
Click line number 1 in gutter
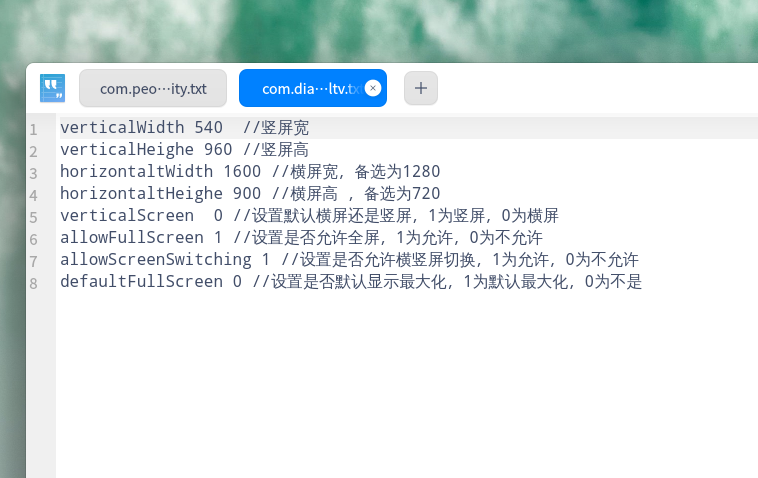click(x=33, y=130)
